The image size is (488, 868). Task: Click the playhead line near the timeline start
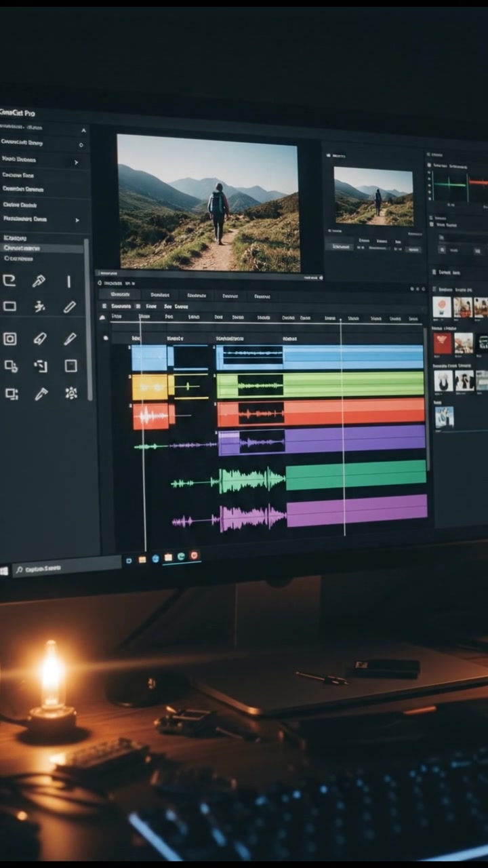pos(142,434)
